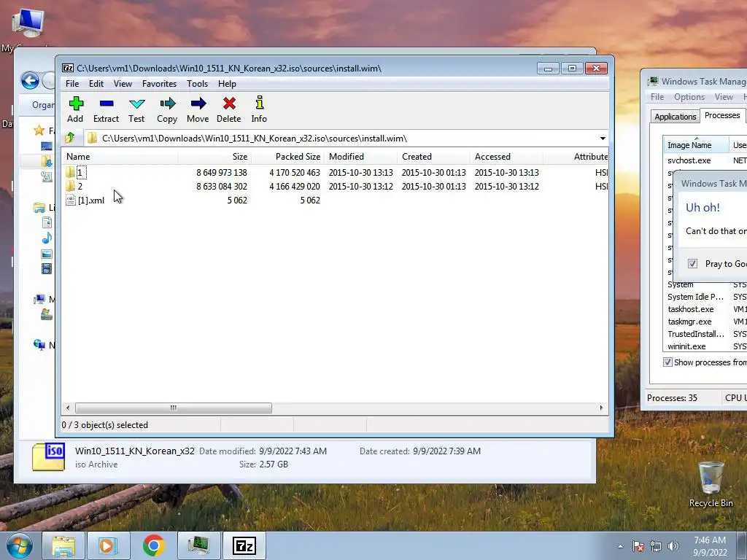Open Task Manager View menu
This screenshot has height=560, width=747.
724,97
